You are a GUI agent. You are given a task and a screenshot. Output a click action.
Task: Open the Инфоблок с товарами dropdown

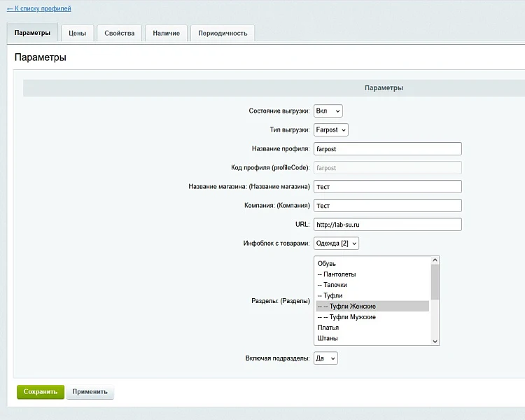coord(336,244)
